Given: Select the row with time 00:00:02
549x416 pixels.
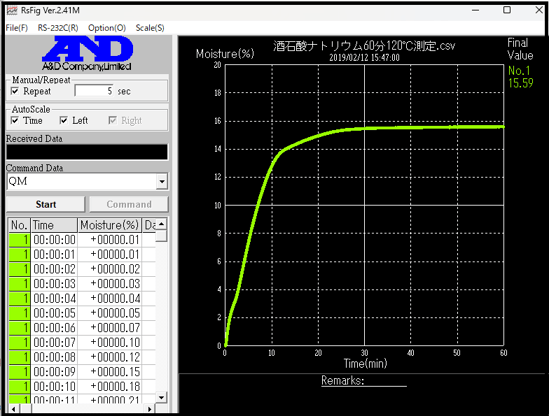Looking at the screenshot, I should click(82, 269).
